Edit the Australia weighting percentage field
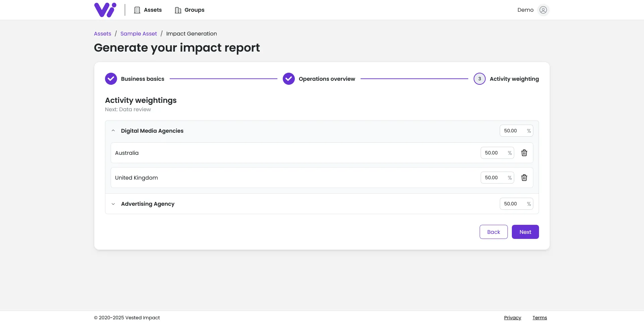This screenshot has height=324, width=644. pyautogui.click(x=494, y=153)
